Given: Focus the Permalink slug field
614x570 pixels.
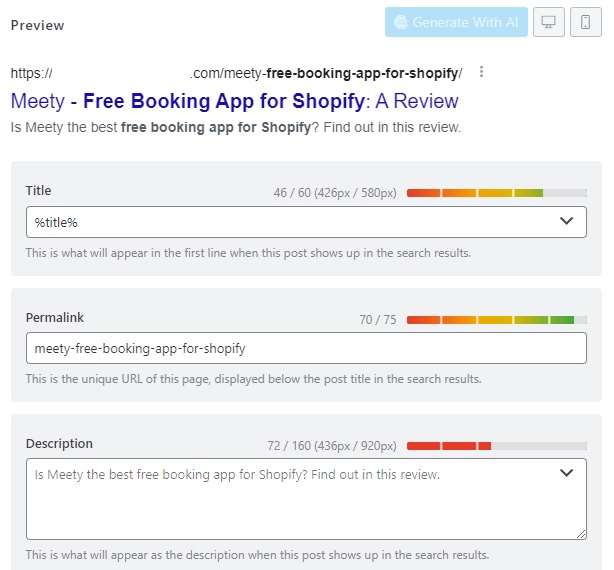Looking at the screenshot, I should click(305, 348).
